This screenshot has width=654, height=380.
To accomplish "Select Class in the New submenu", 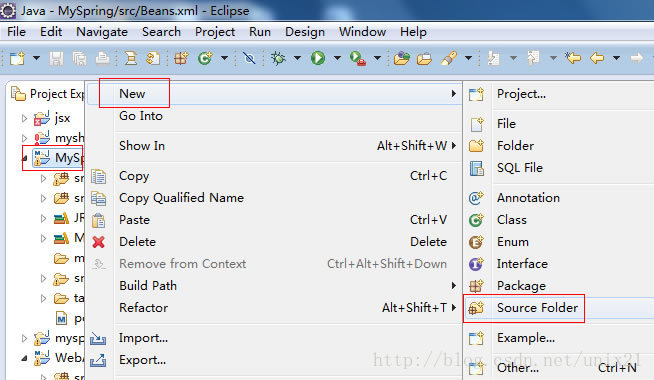I will (559, 220).
